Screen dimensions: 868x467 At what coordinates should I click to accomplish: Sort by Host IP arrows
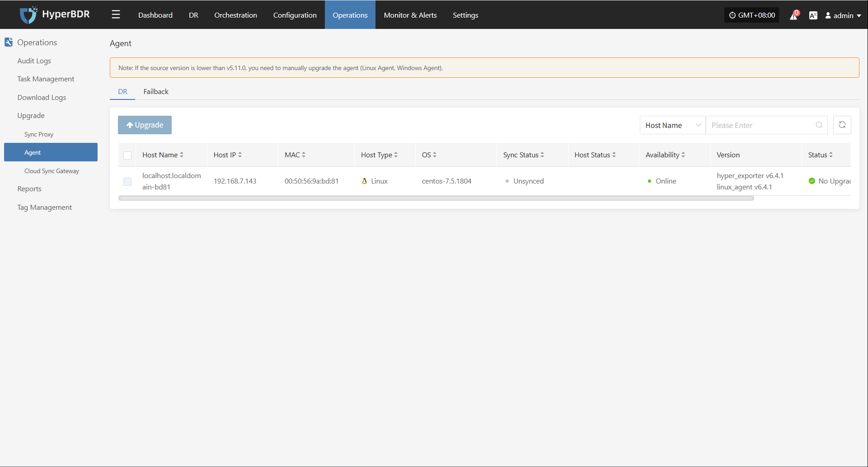240,155
